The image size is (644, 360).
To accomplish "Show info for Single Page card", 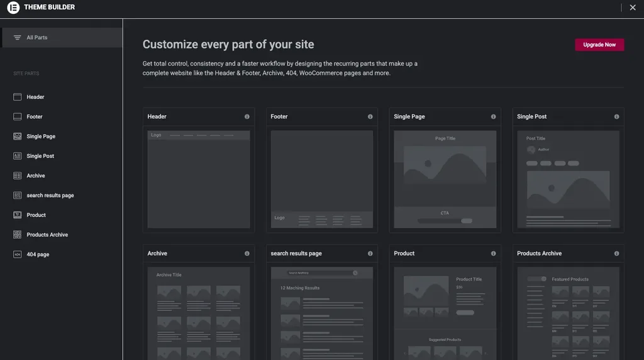I will pyautogui.click(x=493, y=116).
